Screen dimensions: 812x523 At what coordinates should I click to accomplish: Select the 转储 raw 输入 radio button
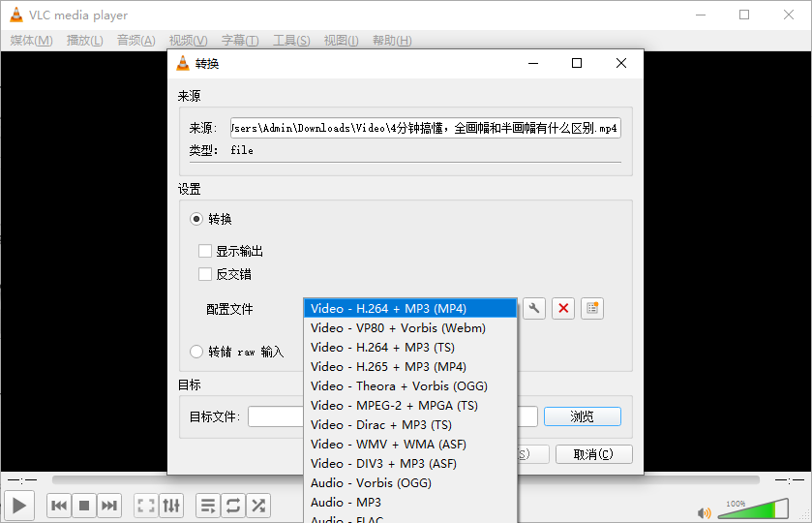click(196, 352)
